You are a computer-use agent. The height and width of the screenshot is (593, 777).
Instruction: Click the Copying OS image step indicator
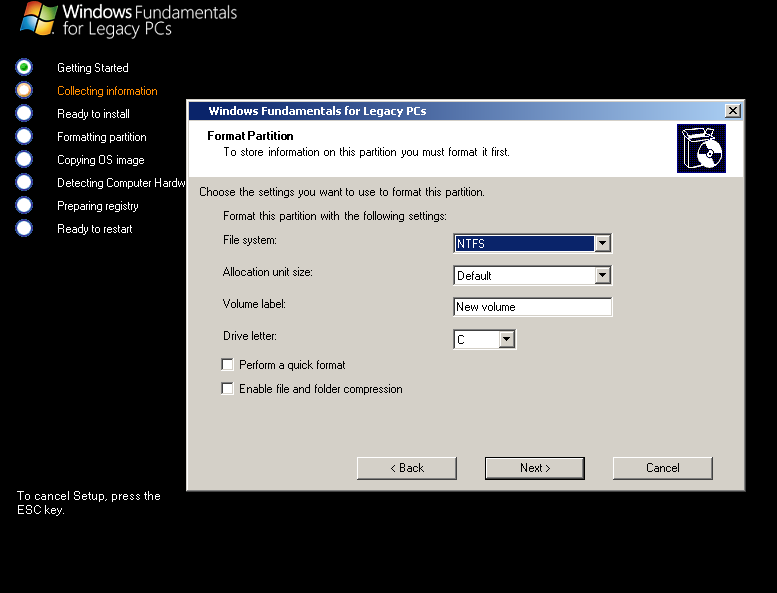24,159
